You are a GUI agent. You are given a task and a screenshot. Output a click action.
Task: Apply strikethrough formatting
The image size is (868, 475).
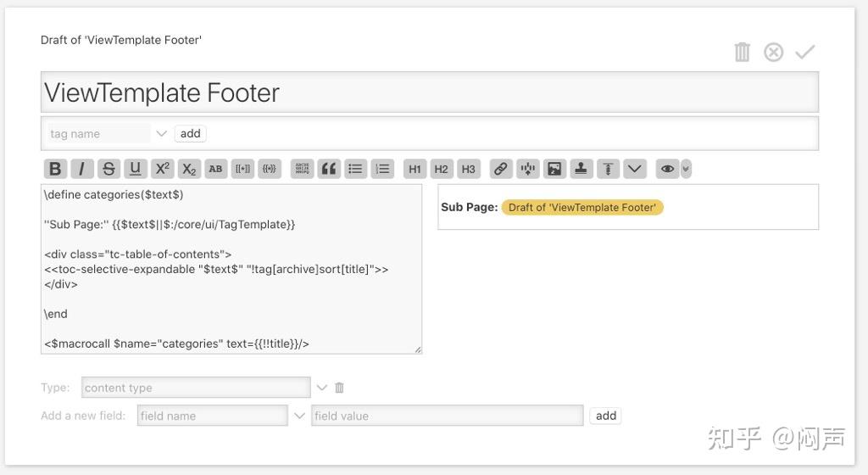108,169
